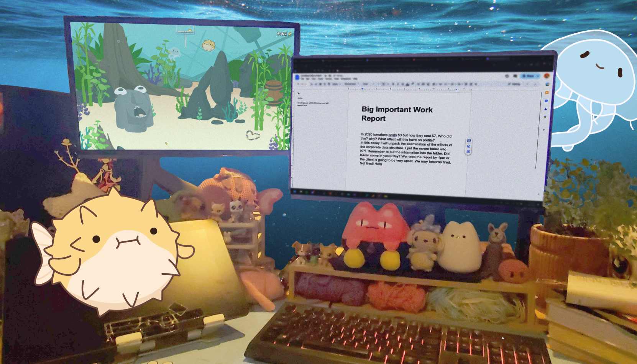Open the Google Keep side panel icon
Screen dimensions: 637x364
(x=547, y=93)
